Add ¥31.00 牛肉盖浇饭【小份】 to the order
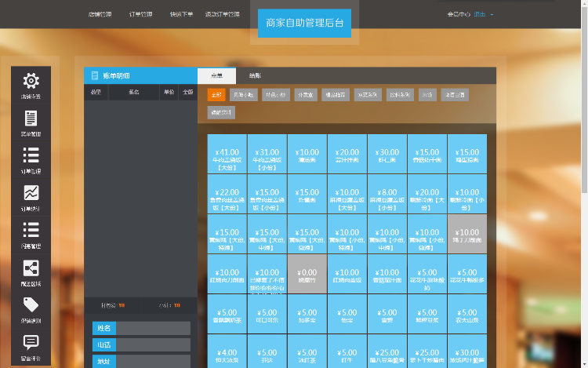588x368 pixels. 267,154
